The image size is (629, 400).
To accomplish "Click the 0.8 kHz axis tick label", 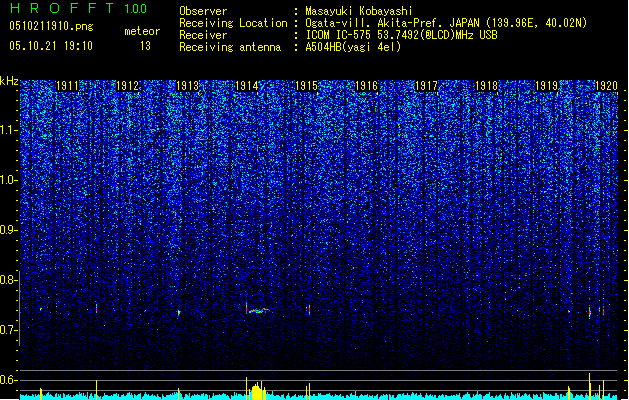I will 9,280.
